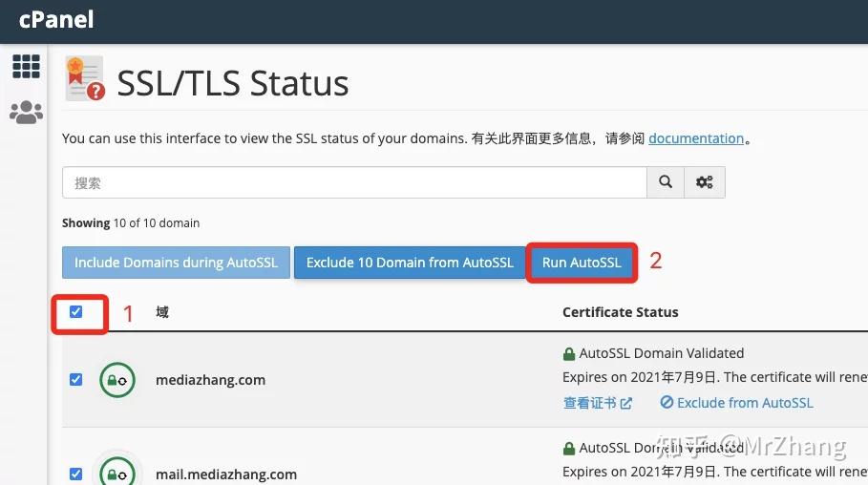Open 查看证书 link for mediazhang.com

point(598,403)
